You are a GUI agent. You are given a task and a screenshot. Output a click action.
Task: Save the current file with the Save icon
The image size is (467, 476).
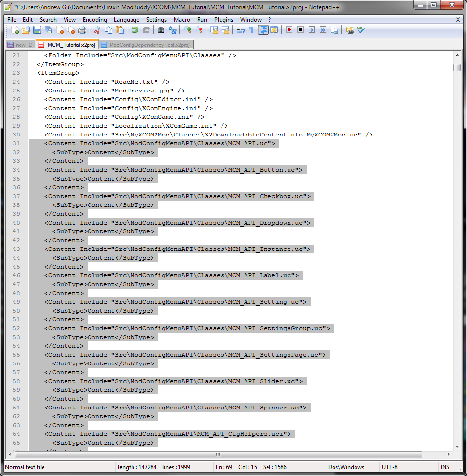pyautogui.click(x=37, y=30)
